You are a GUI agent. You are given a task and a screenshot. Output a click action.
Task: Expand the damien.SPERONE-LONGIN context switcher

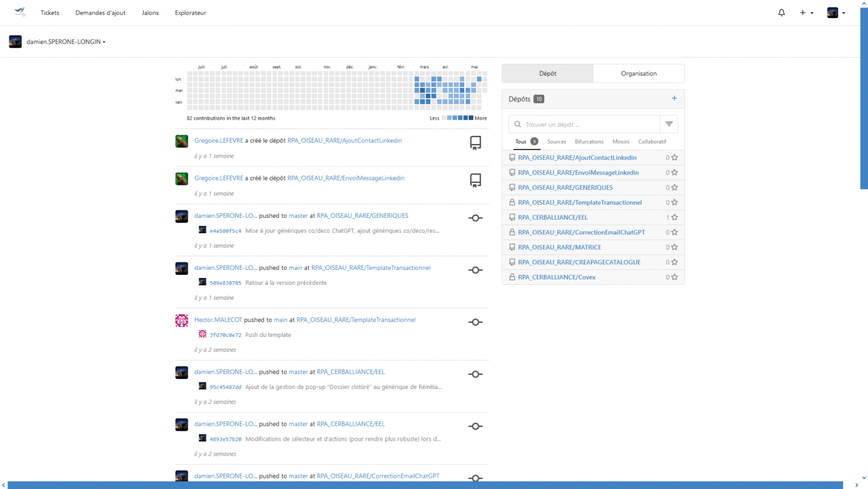pos(66,42)
